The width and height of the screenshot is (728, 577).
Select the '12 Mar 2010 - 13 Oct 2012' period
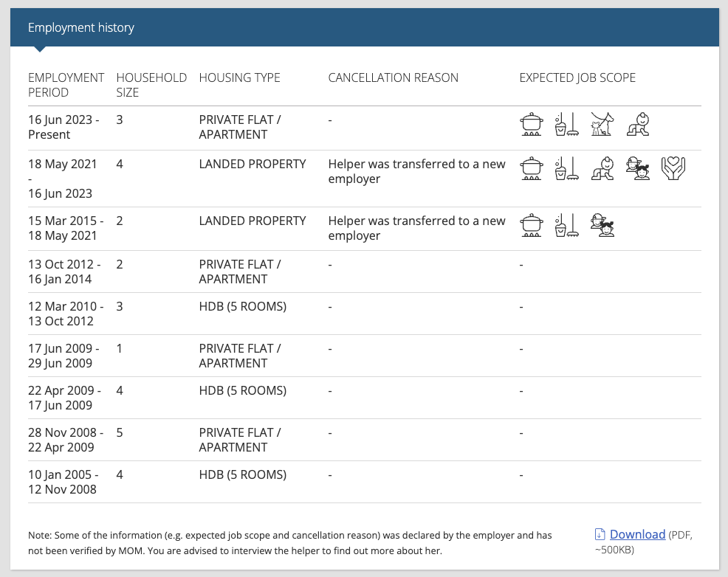(66, 314)
